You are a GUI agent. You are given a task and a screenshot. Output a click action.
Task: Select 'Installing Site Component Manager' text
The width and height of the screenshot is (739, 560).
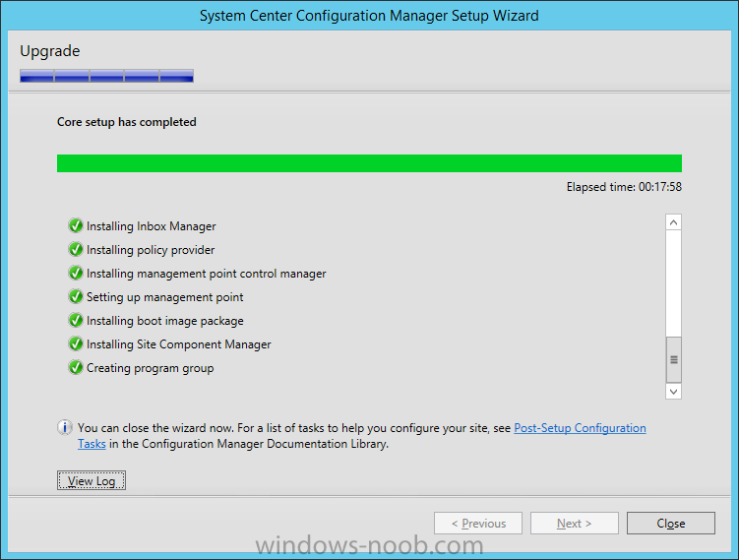point(179,344)
